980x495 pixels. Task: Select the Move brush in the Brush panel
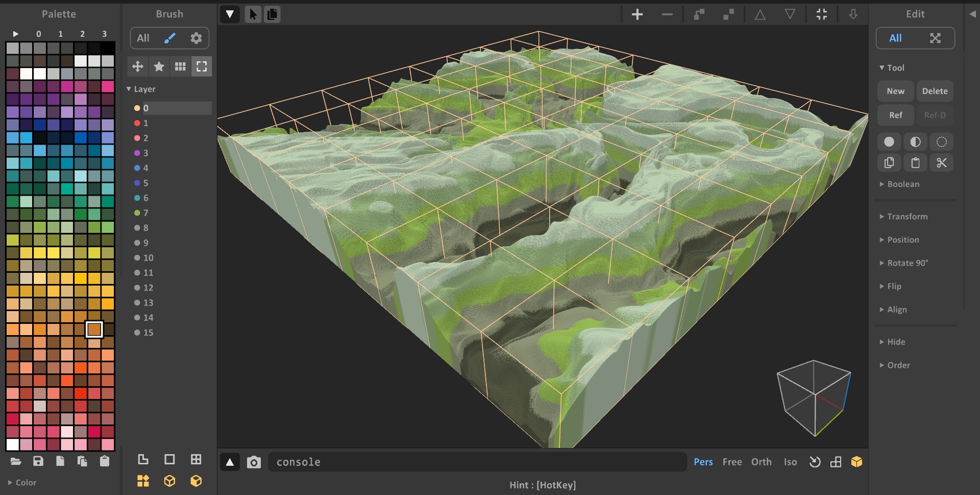137,66
